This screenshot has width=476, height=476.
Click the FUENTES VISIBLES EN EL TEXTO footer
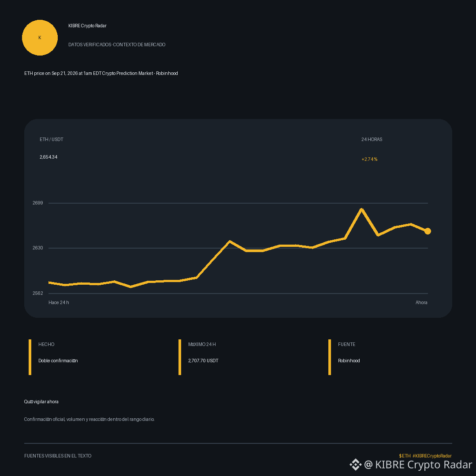point(58,456)
